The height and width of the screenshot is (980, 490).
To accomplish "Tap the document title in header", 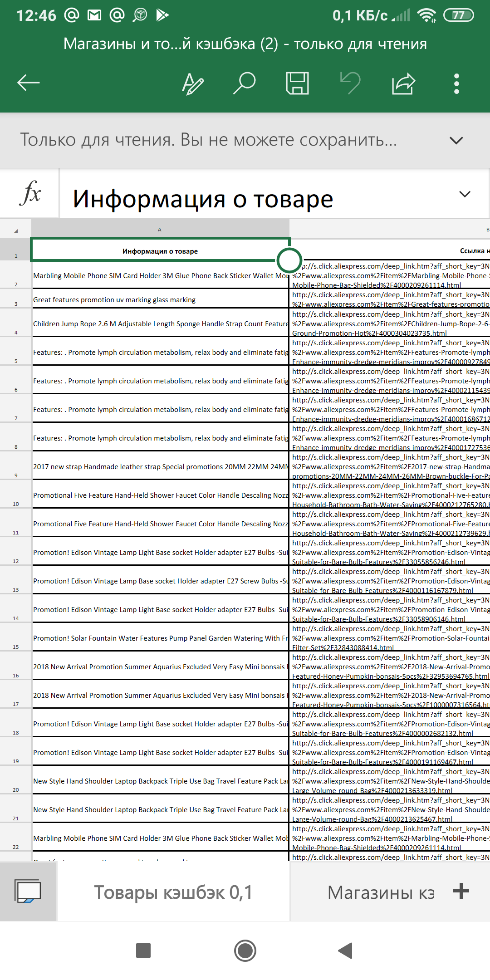I will [x=245, y=44].
